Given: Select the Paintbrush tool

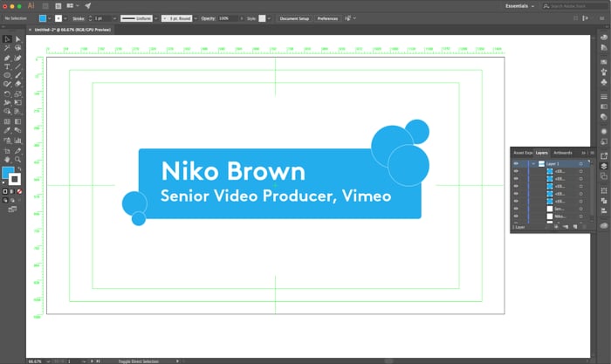Looking at the screenshot, I should (x=18, y=75).
